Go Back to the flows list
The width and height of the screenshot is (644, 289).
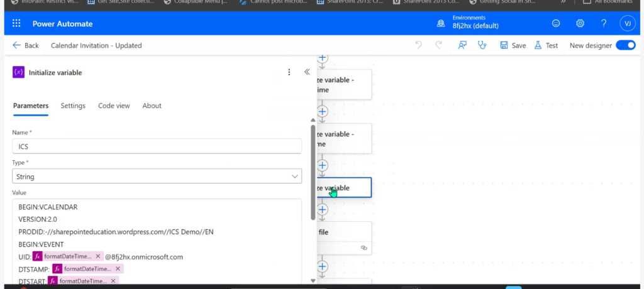coord(25,46)
